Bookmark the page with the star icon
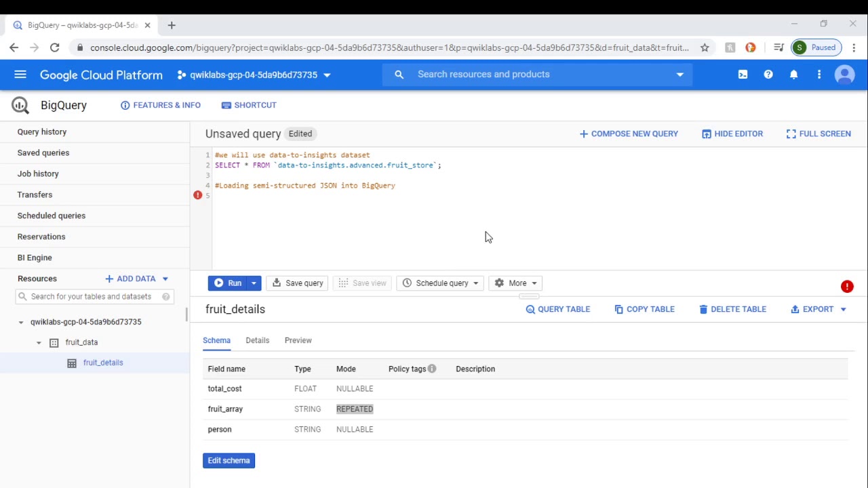This screenshot has height=488, width=868. point(705,47)
